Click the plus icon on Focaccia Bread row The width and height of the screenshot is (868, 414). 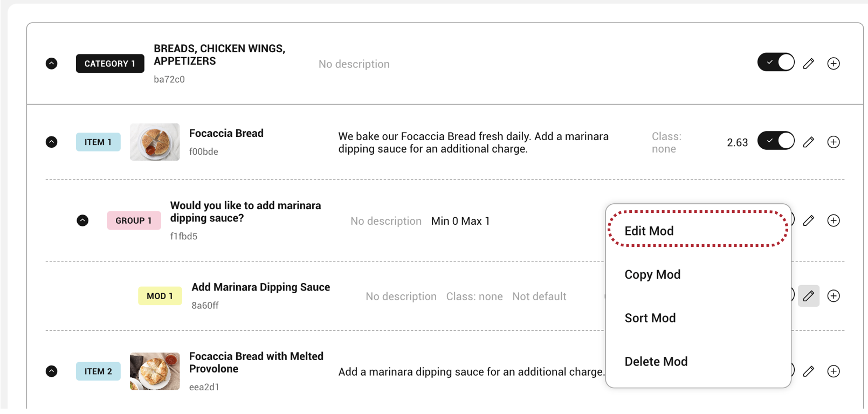[833, 142]
